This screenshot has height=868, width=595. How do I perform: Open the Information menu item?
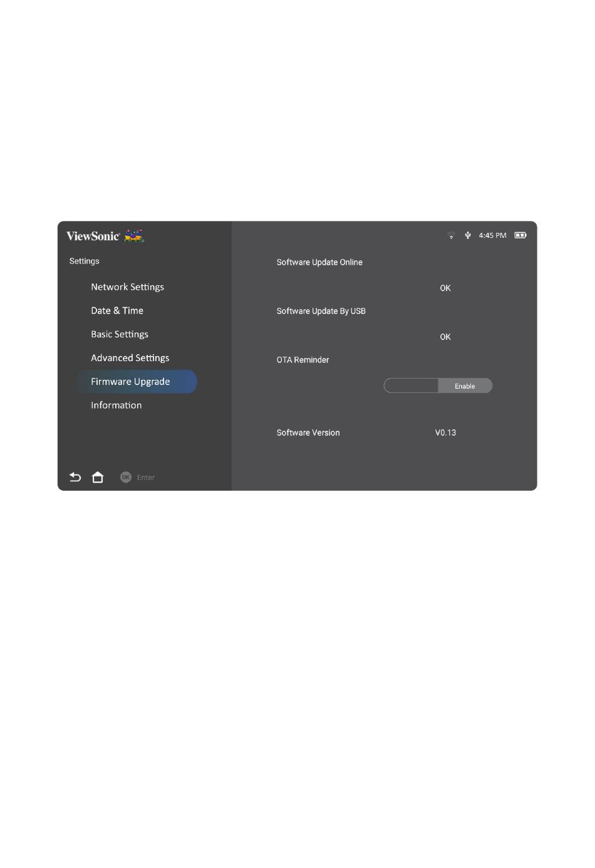(116, 405)
